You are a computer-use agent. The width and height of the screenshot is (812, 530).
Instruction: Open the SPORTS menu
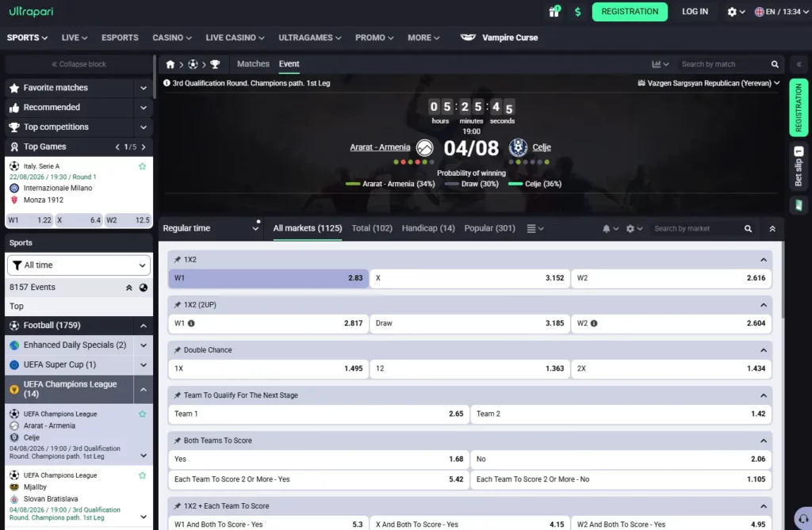pos(27,38)
